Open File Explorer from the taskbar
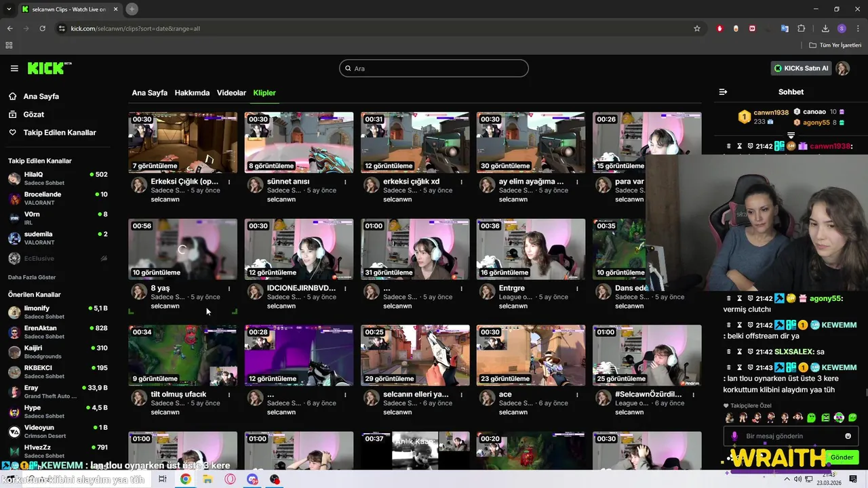This screenshot has height=488, width=868. (208, 479)
